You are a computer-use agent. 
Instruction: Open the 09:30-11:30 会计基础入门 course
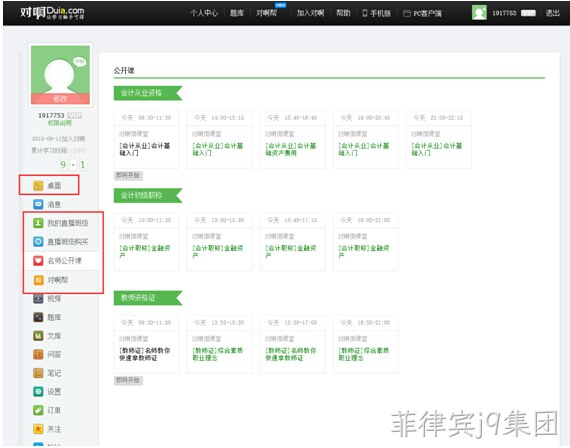pos(146,139)
